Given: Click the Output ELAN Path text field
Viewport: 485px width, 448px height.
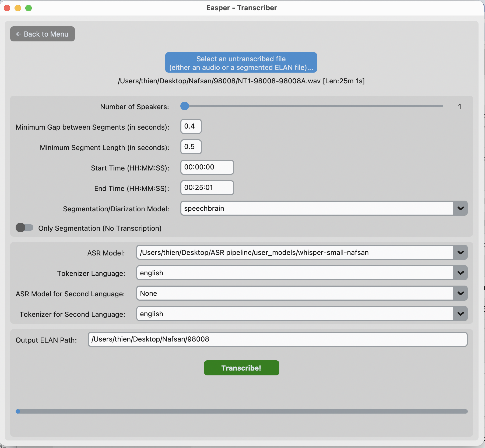Looking at the screenshot, I should tap(277, 339).
